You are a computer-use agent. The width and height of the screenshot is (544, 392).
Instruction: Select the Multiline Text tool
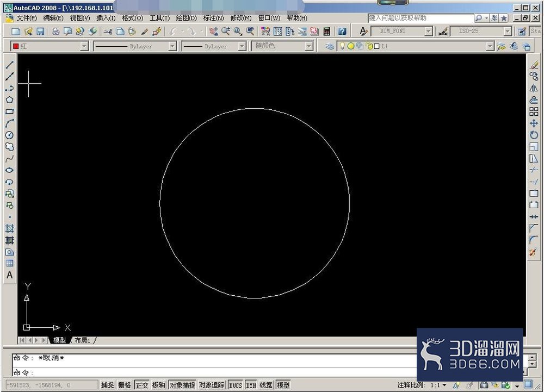coord(9,275)
